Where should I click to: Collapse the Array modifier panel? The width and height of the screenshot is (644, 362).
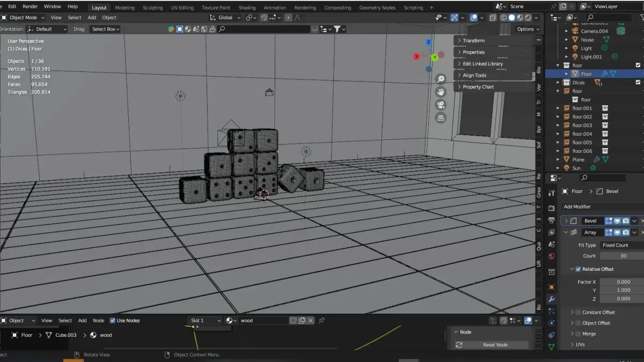tap(566, 232)
